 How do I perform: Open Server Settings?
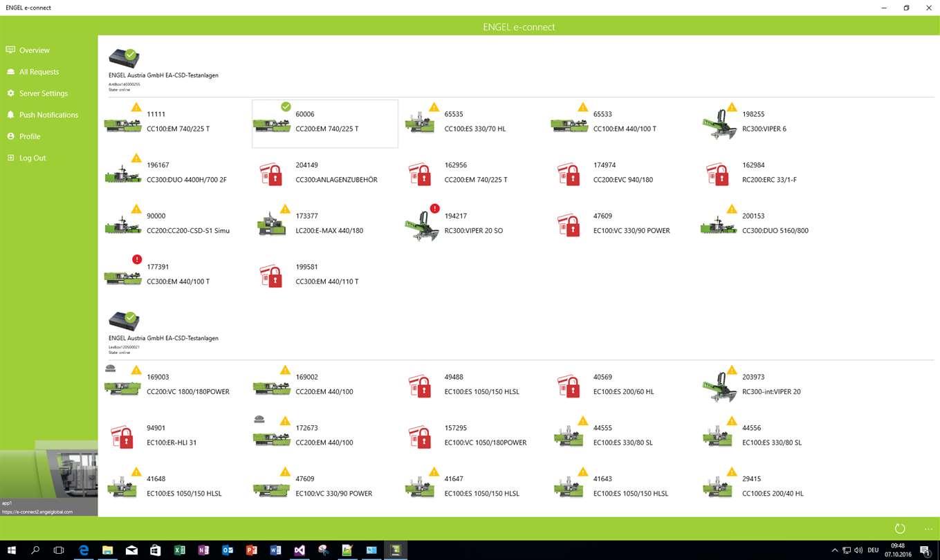click(x=43, y=93)
